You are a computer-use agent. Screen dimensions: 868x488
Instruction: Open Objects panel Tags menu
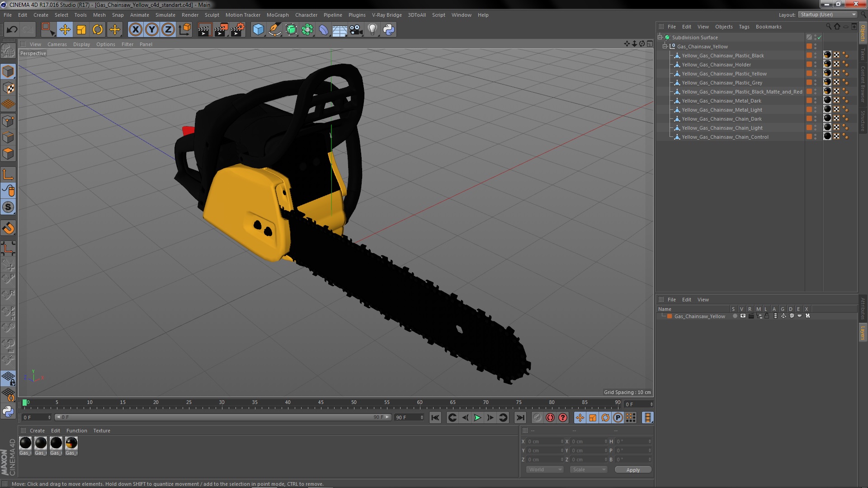coord(744,27)
